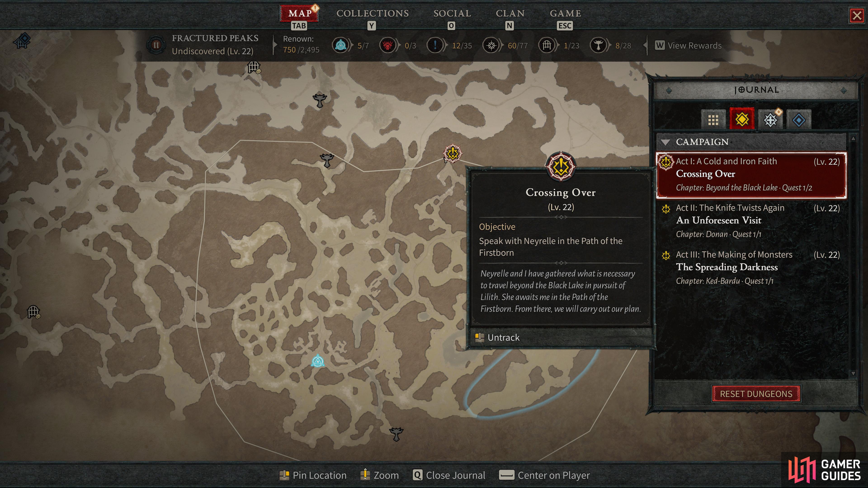Image resolution: width=868 pixels, height=488 pixels.
Task: Click the RESET DUNGEONS button
Action: pyautogui.click(x=756, y=394)
